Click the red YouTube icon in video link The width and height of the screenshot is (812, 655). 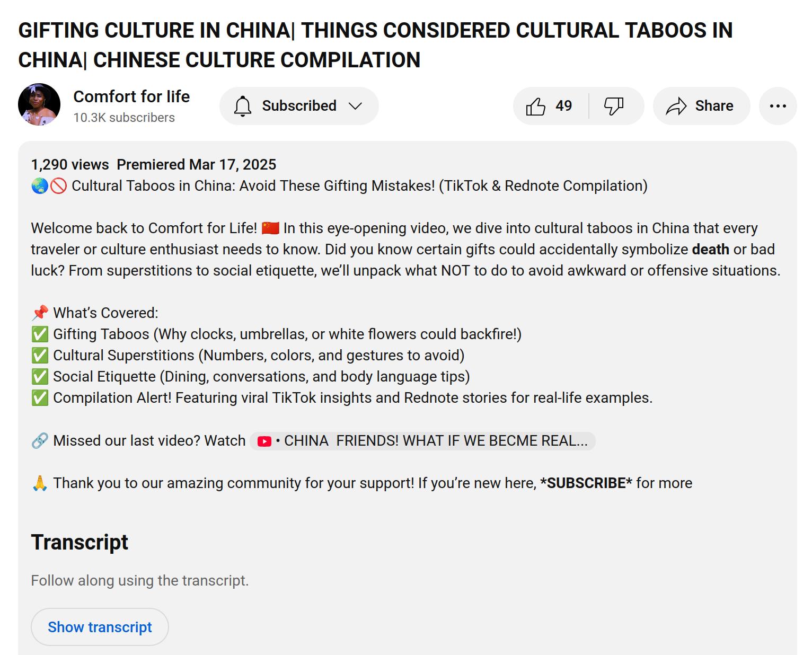pos(264,441)
